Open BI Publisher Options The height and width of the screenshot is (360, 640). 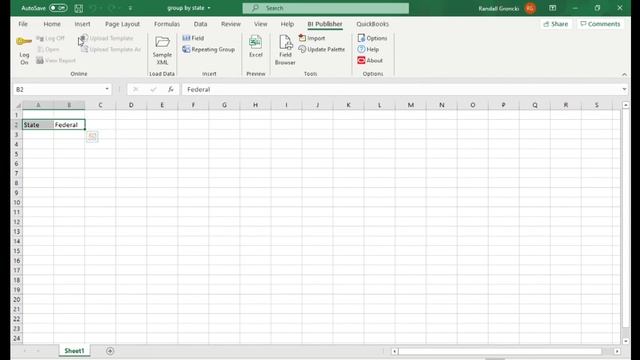pos(372,38)
